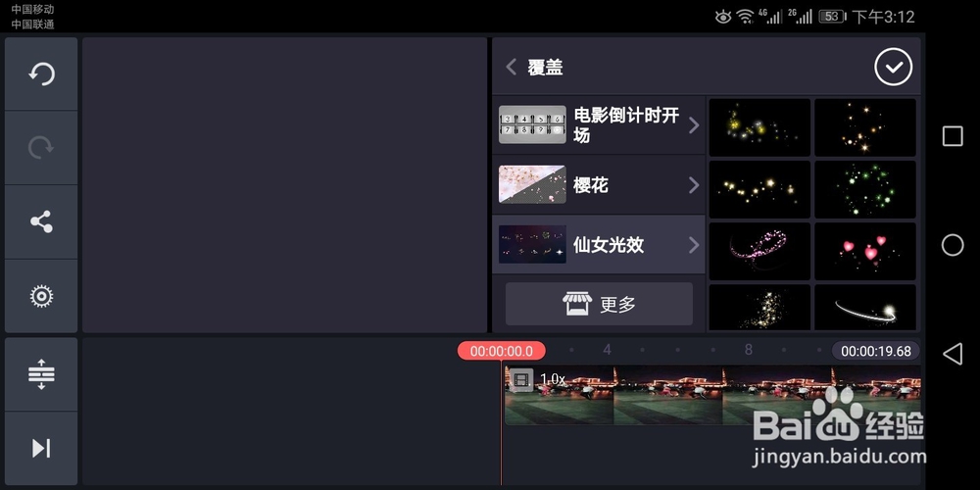Screen dimensions: 980x490
Task: Tap the 仙女光效 preview thumbnail
Action: point(532,244)
